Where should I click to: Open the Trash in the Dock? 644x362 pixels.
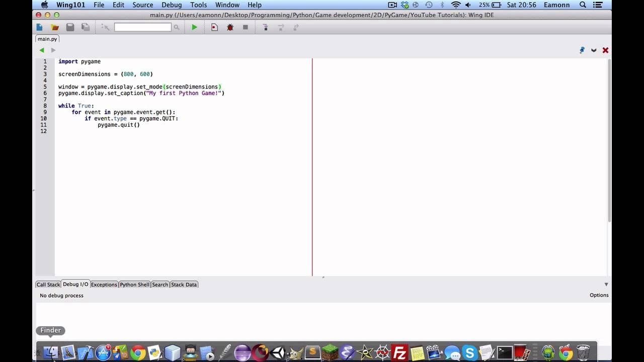(x=583, y=352)
